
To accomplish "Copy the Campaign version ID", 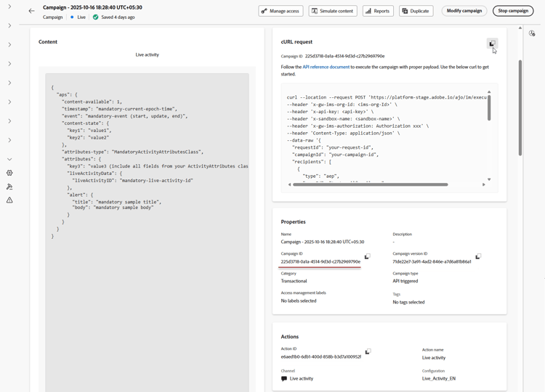I will pos(478,256).
